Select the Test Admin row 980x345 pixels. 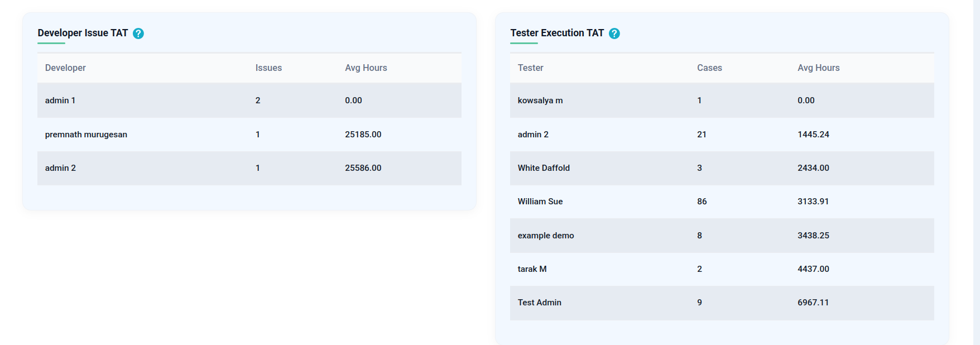722,303
